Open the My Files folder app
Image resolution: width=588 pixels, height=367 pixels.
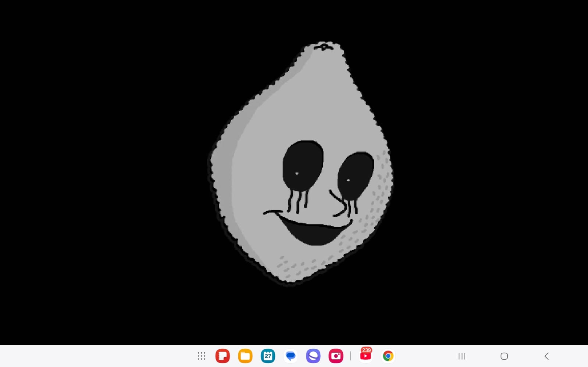pyautogui.click(x=245, y=356)
